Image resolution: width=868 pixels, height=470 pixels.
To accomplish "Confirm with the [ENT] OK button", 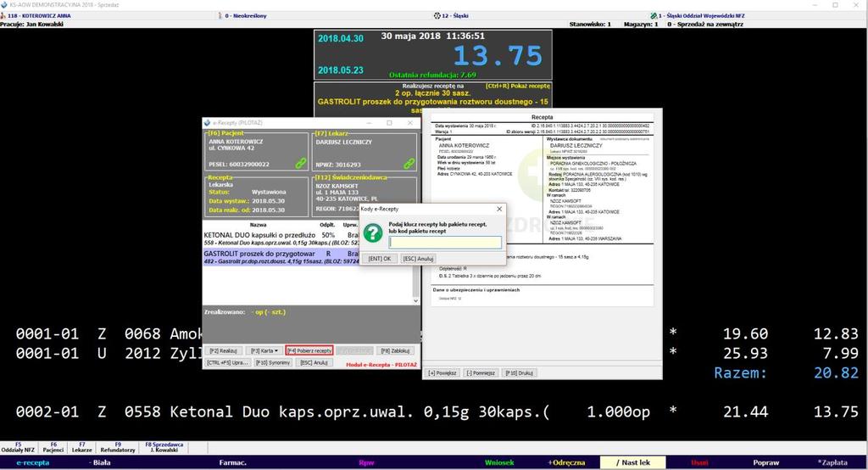I will 379,259.
